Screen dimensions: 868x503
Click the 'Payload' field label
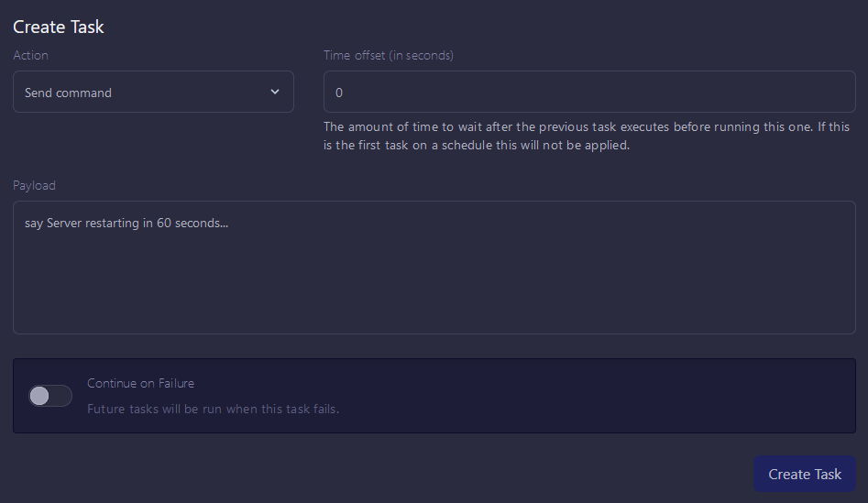click(34, 185)
